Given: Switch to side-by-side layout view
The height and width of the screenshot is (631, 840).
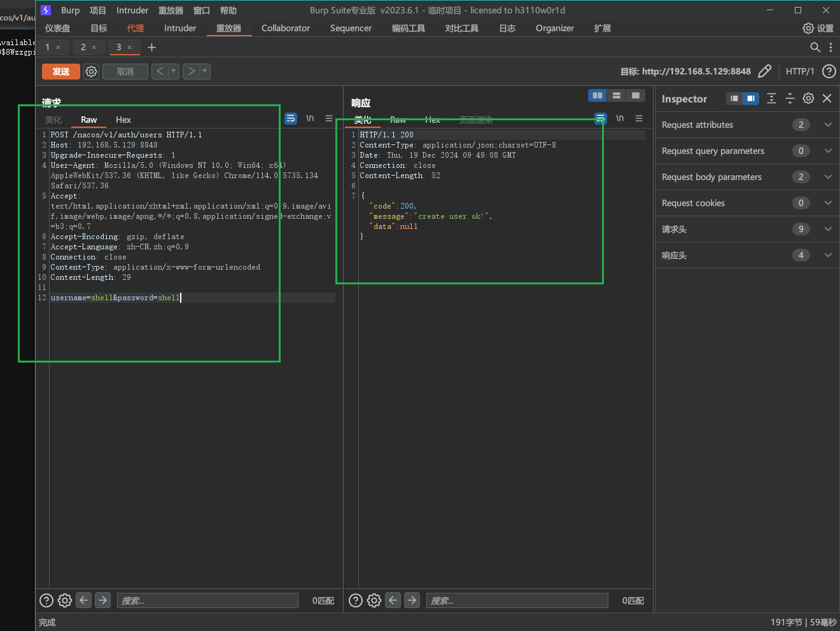Looking at the screenshot, I should [x=598, y=95].
